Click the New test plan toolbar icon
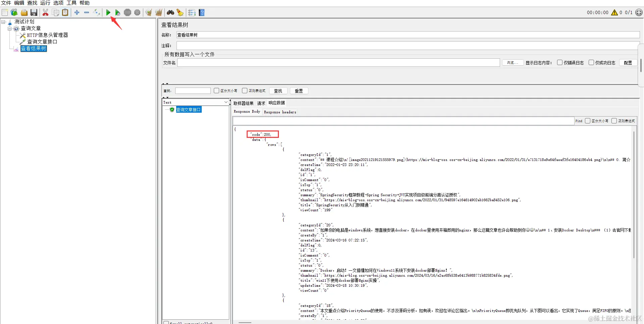 pos(5,13)
